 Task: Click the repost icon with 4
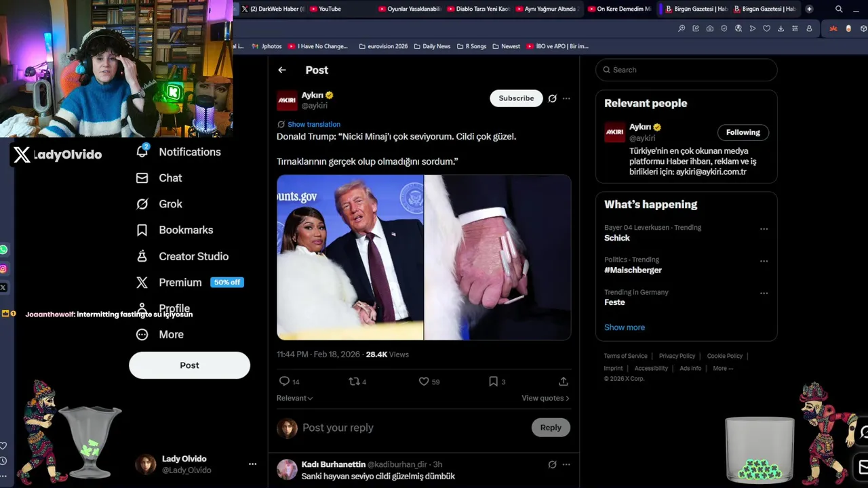(357, 382)
